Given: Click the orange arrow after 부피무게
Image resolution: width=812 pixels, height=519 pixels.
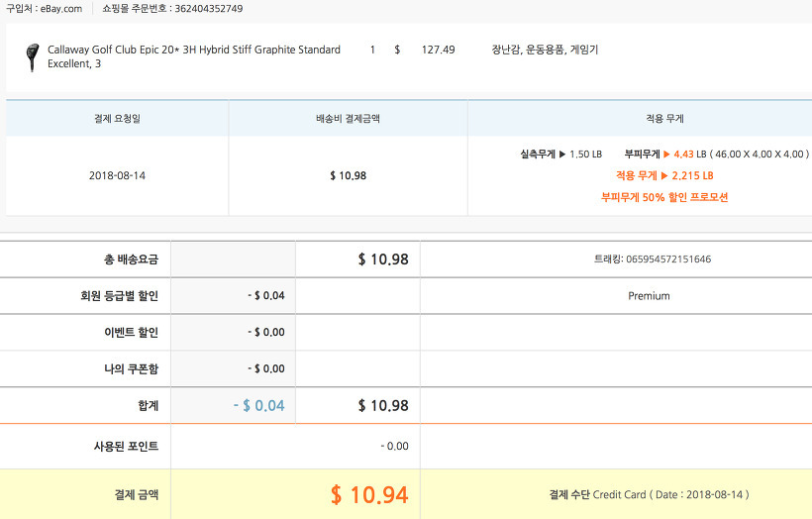Looking at the screenshot, I should (666, 155).
